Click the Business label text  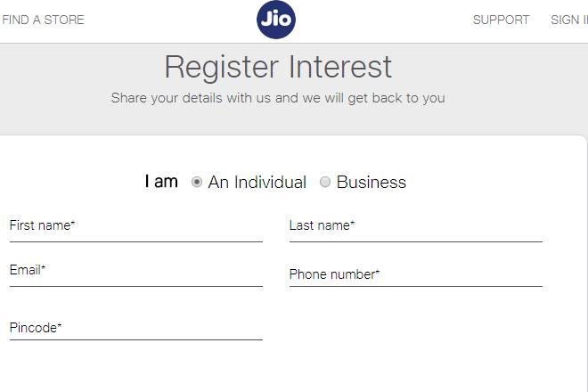(372, 182)
